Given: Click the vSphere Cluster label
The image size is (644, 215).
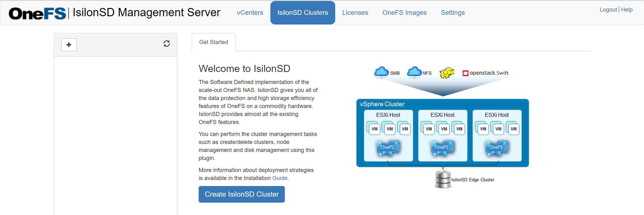Looking at the screenshot, I should point(382,104).
